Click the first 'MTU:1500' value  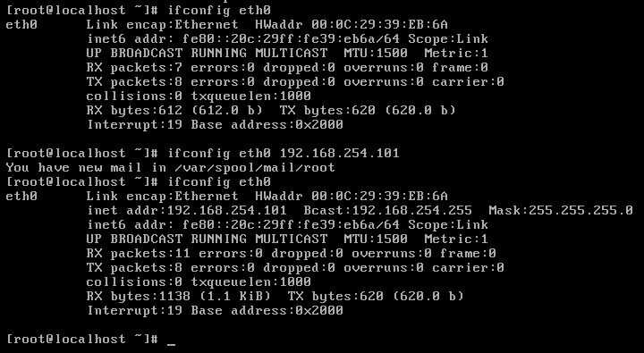click(376, 53)
